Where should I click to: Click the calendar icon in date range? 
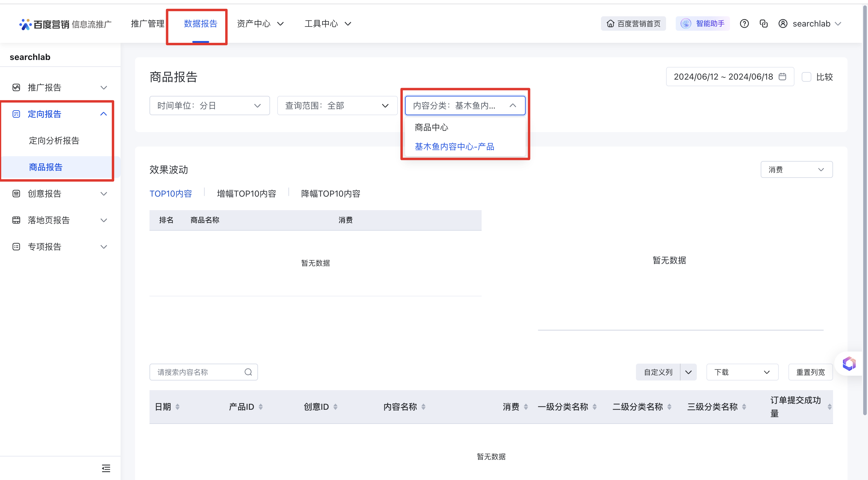(x=782, y=77)
